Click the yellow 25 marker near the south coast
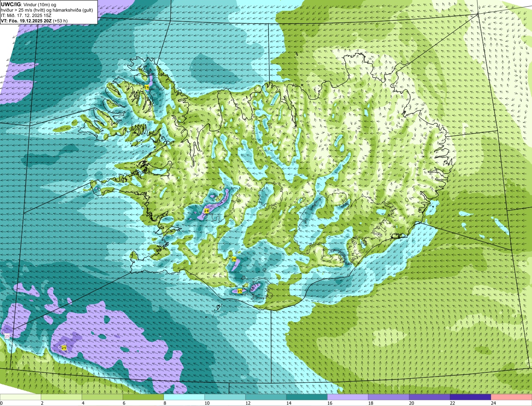Screen dimensions: 532x406 [x=240, y=291]
